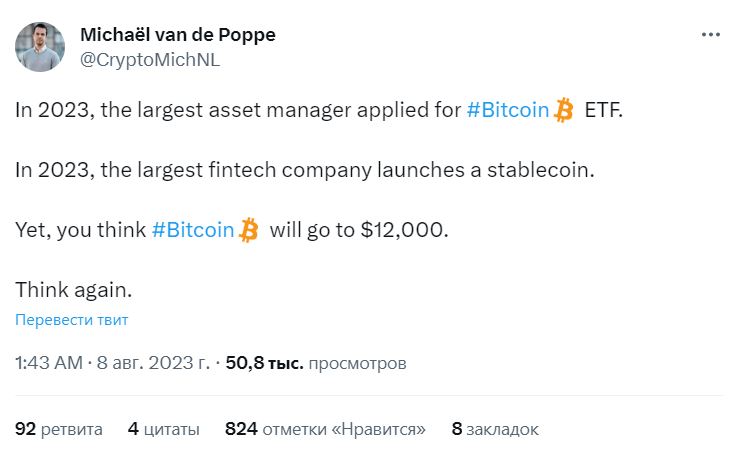
Task: Click the #Bitcoin hashtag before ETF
Action: pyautogui.click(x=508, y=111)
